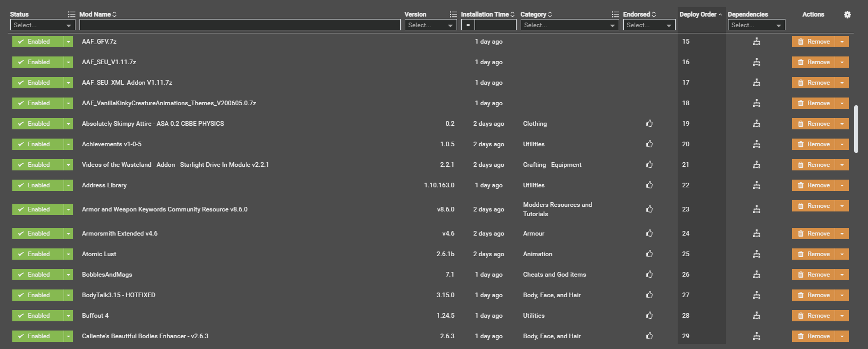Toggle Enabled status for BodyTalk3.15 - HOTFIXED

click(37, 295)
